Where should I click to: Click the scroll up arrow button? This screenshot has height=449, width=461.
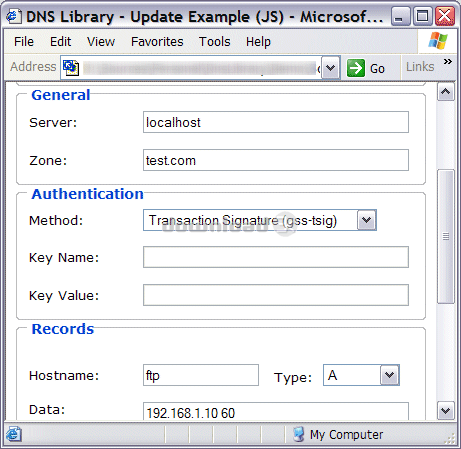pyautogui.click(x=446, y=92)
